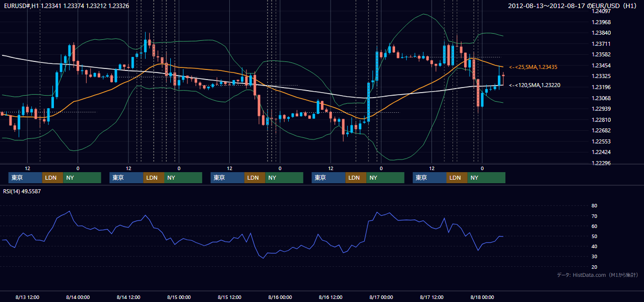The width and height of the screenshot is (644, 302).
Task: Click the 8/16 12:00 time label
Action: coord(331,297)
